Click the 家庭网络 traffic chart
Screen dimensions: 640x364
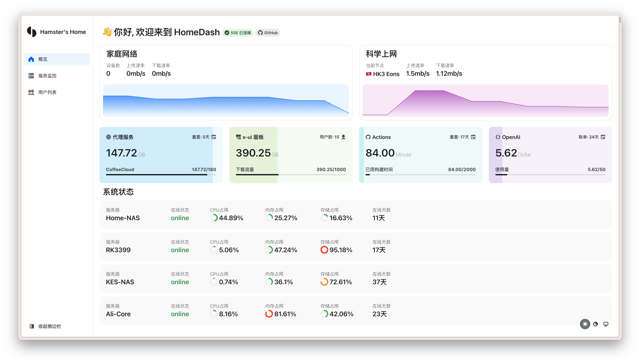point(226,100)
